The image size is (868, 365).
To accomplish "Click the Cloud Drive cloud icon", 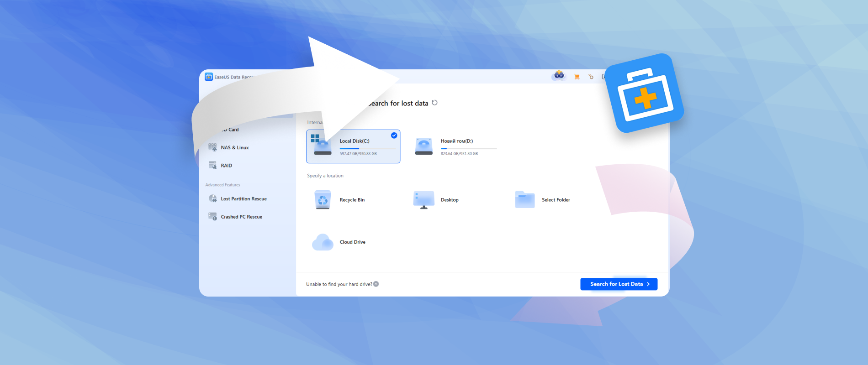I will [x=323, y=242].
